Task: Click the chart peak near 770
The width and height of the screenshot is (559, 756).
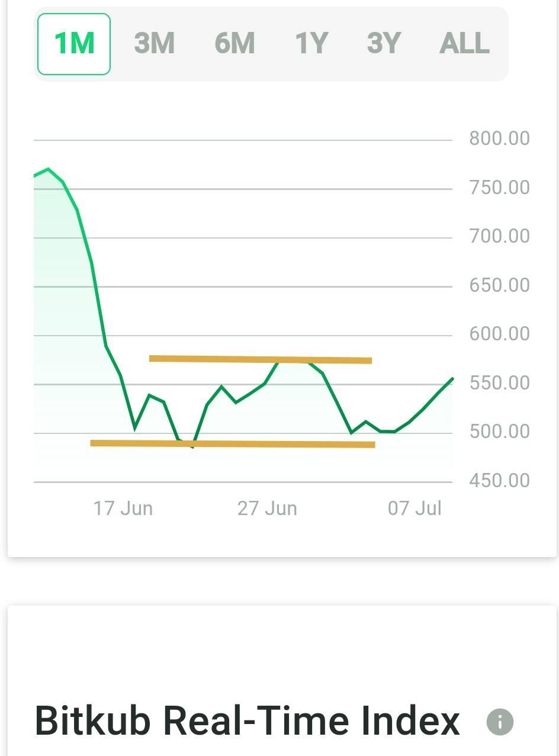Action: coord(48,169)
